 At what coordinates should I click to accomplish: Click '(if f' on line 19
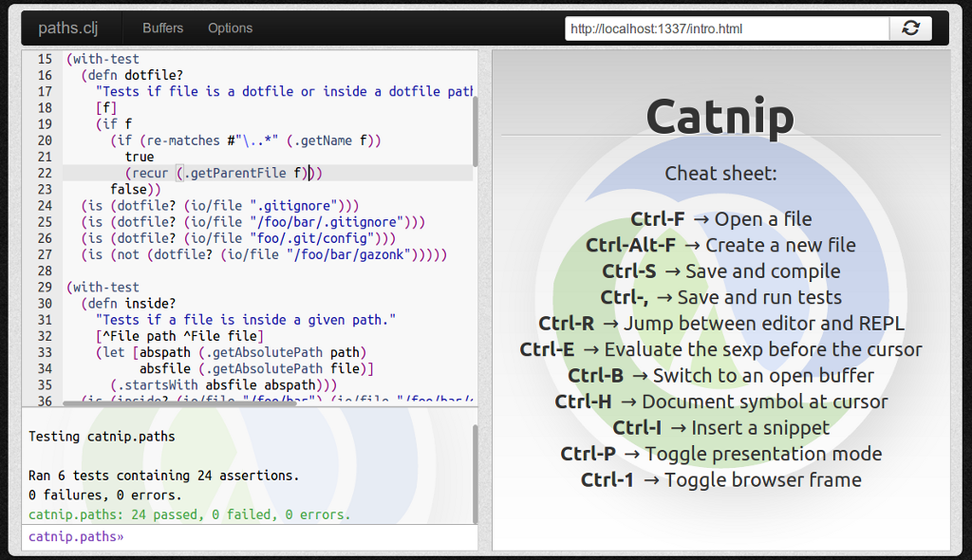114,124
